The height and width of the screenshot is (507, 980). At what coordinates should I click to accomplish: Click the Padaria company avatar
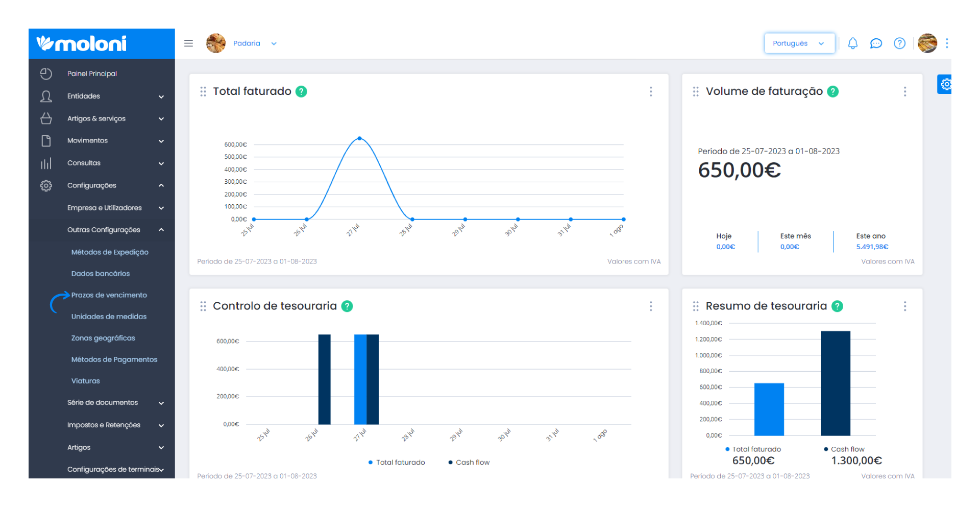point(216,43)
